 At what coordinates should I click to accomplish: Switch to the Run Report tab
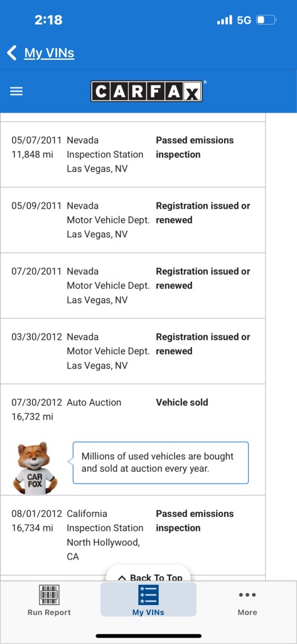coord(49,601)
